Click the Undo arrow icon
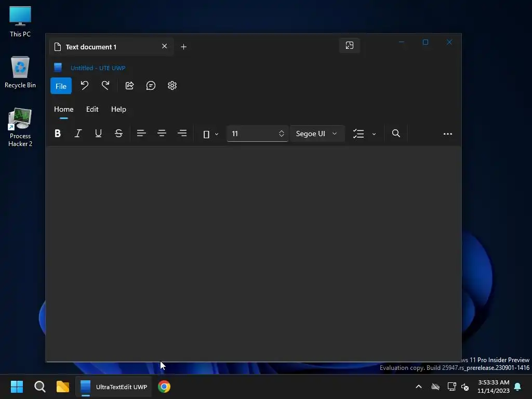This screenshot has width=532, height=399. click(x=85, y=86)
